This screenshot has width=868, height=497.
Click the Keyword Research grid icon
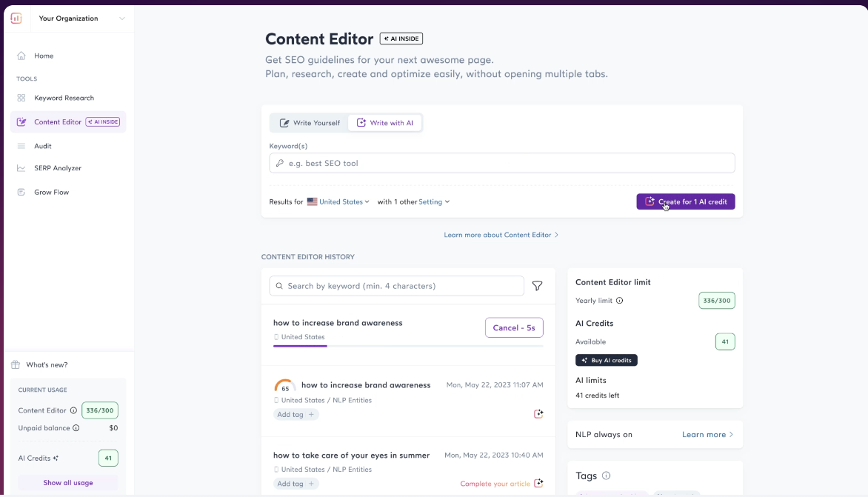click(21, 98)
